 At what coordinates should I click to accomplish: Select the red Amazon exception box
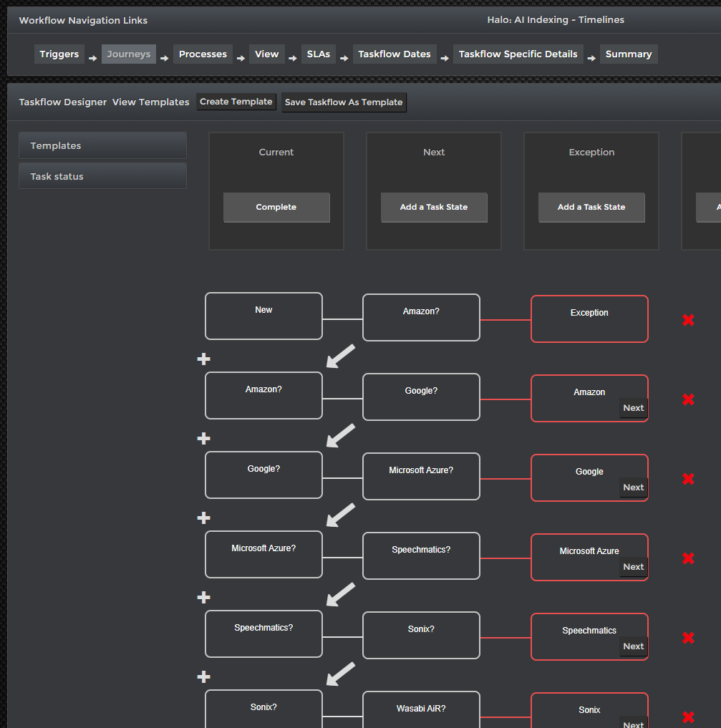click(x=589, y=398)
